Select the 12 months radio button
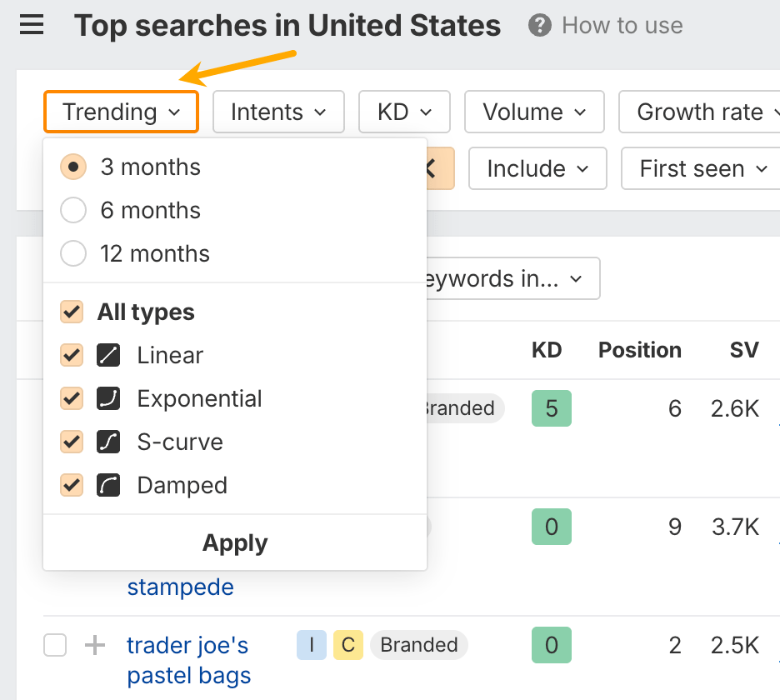Screen dimensions: 780x700 73,253
